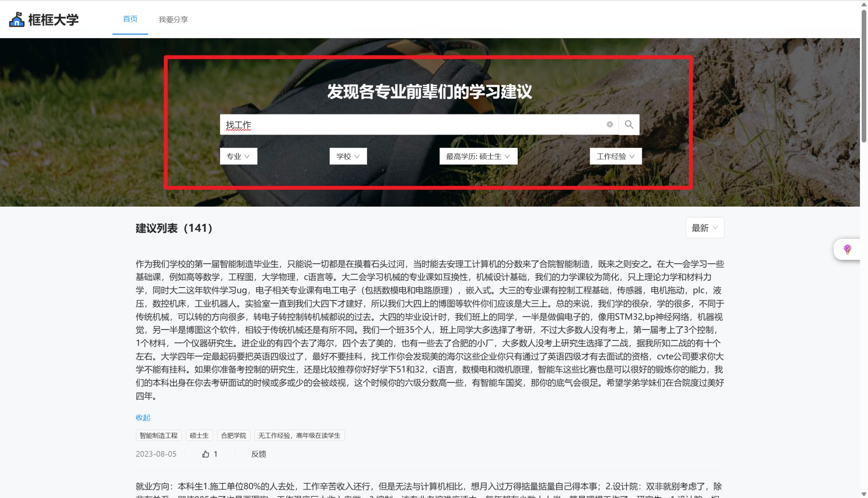Expand the 最高学历: 硕士生 dropdown

478,156
